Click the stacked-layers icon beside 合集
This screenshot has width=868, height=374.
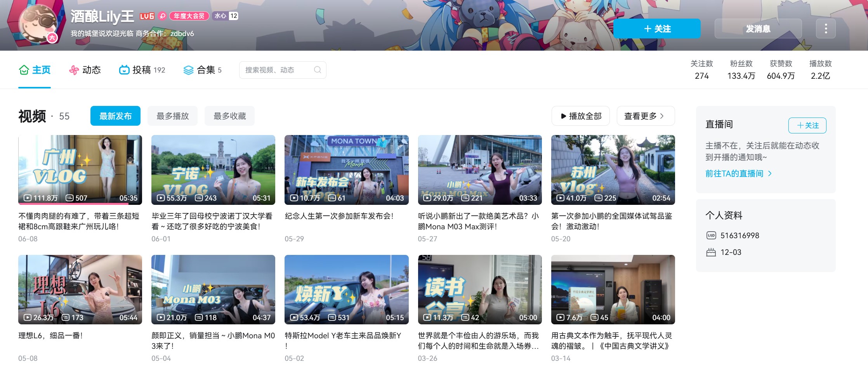(188, 70)
